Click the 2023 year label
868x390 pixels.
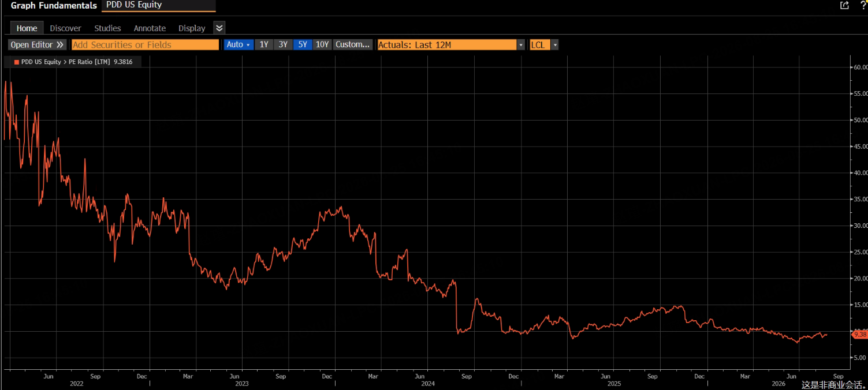pos(242,384)
